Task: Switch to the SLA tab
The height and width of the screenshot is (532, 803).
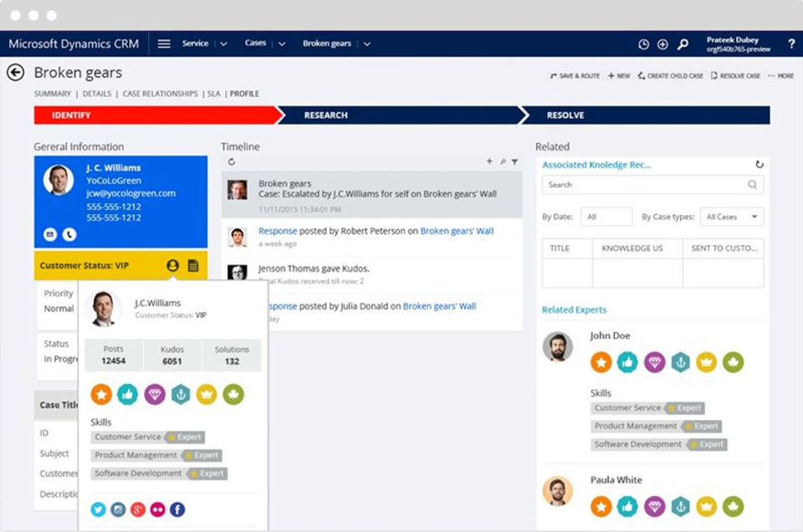Action: click(x=213, y=94)
